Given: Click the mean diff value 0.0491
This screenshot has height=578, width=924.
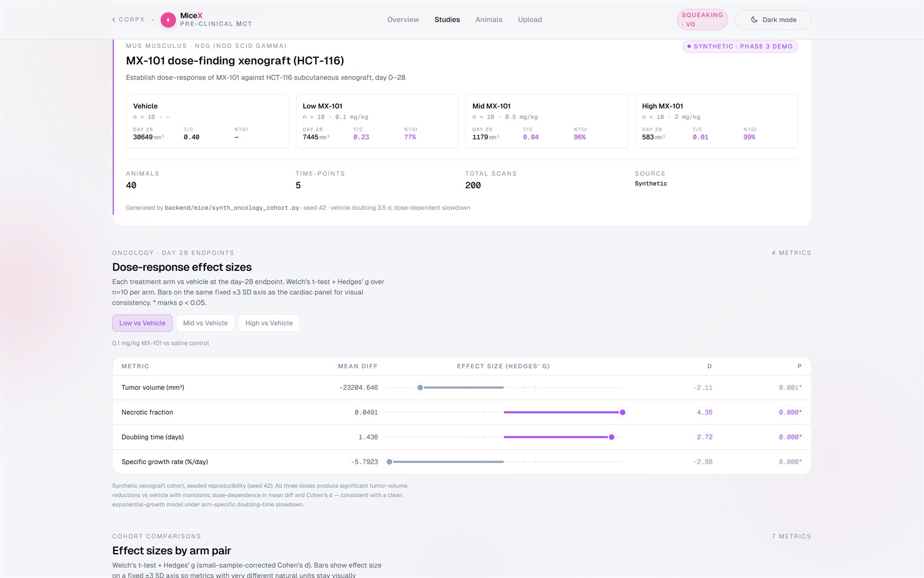Looking at the screenshot, I should tap(366, 412).
